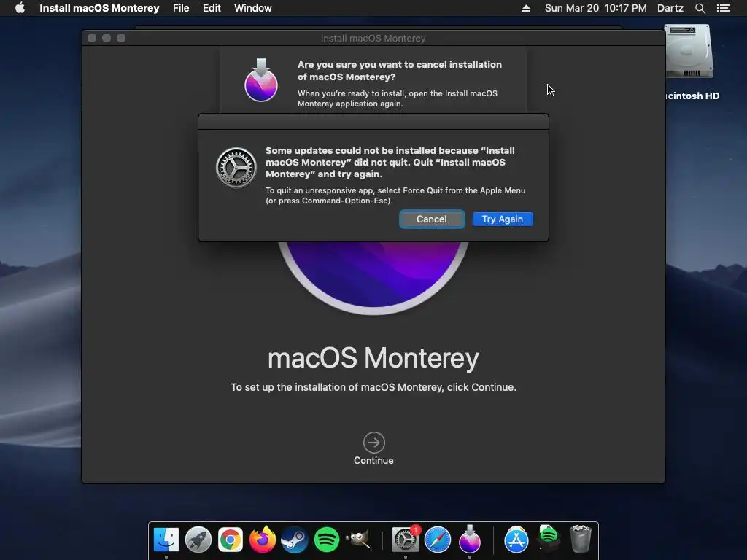
Task: Open the App Store from the Dock
Action: click(516, 540)
